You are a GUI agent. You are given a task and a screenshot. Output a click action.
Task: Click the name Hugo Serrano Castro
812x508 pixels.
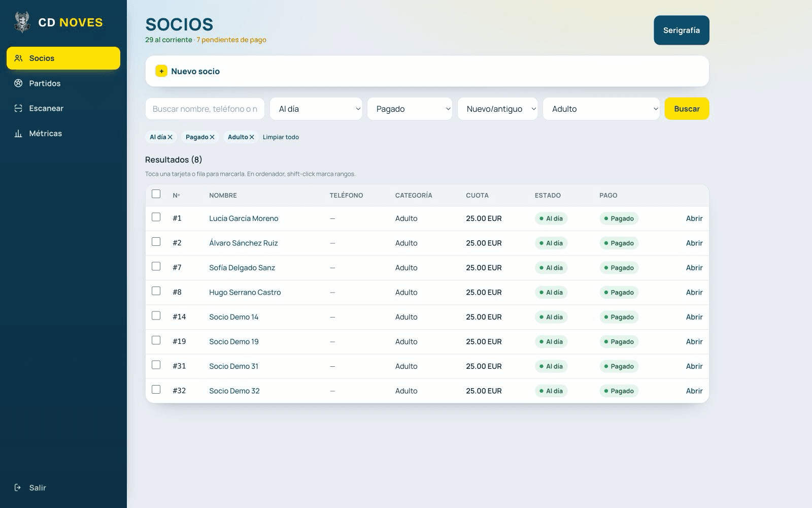point(245,293)
